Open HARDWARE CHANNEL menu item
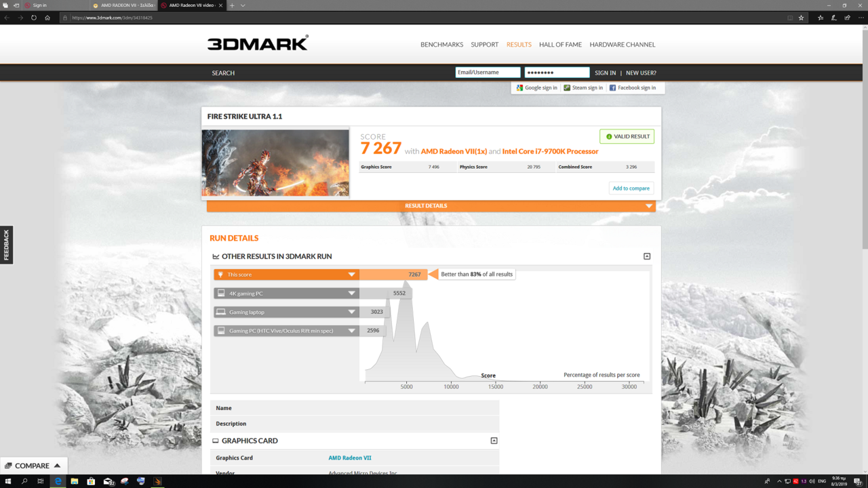 point(623,44)
